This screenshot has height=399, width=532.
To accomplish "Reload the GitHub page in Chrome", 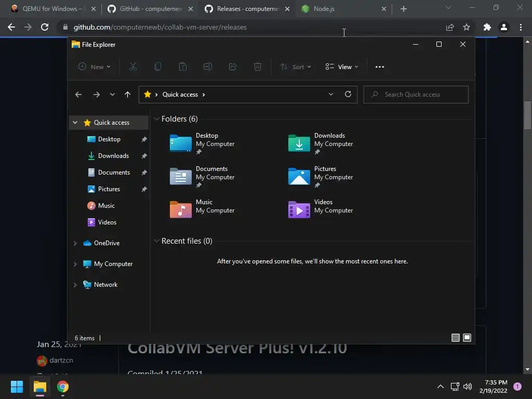I will pos(45,27).
